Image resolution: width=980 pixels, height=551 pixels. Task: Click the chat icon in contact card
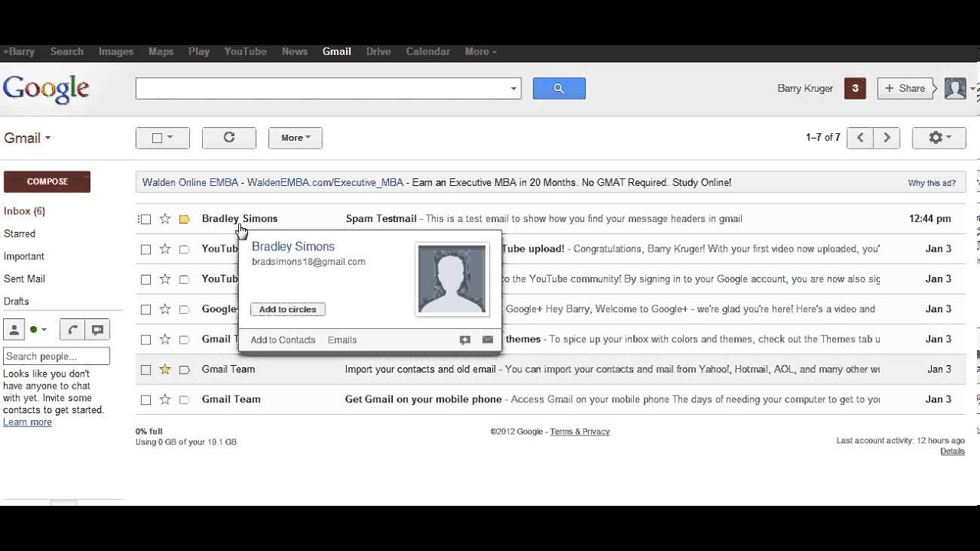pos(465,340)
